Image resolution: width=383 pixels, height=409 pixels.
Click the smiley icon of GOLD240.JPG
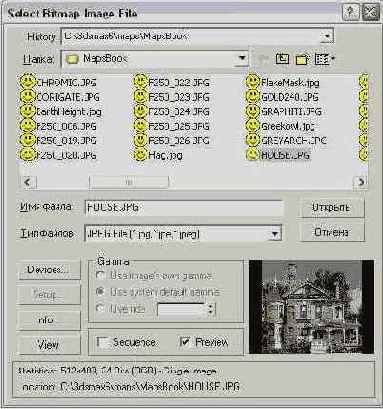coord(253,96)
